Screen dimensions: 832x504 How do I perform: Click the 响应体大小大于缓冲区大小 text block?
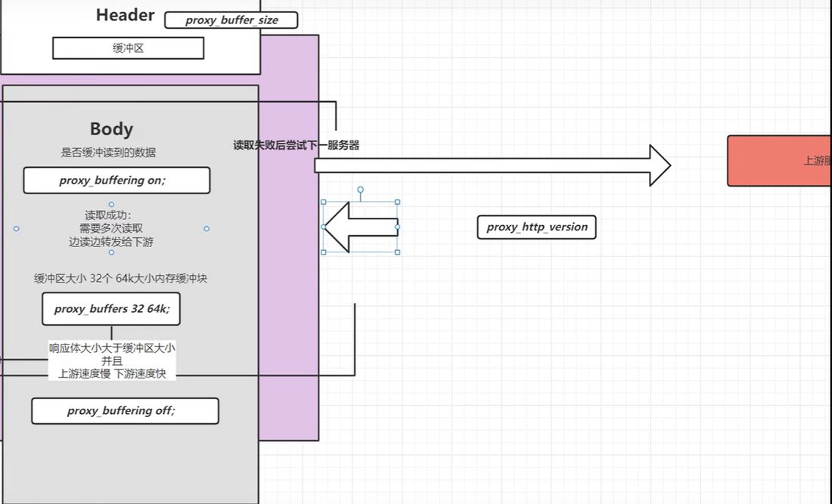(x=112, y=361)
